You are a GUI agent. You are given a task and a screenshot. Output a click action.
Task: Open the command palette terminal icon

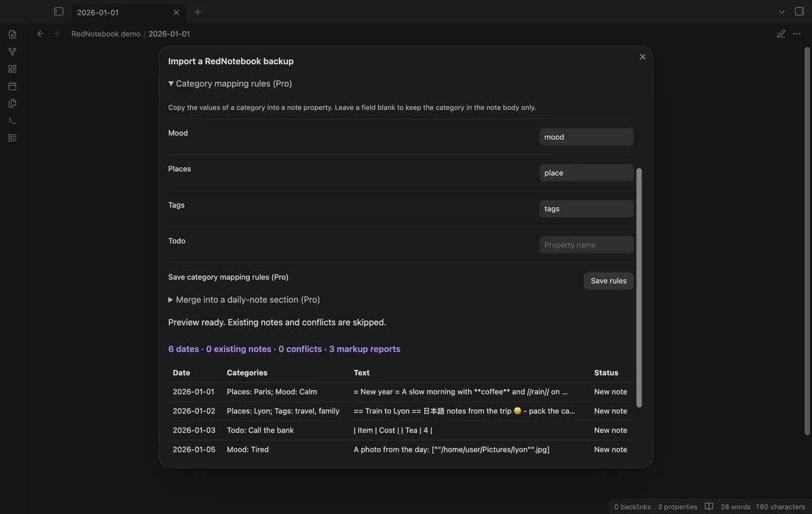click(12, 120)
